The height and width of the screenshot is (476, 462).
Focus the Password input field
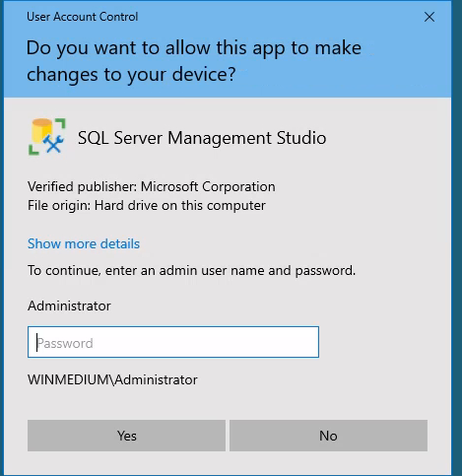[173, 342]
